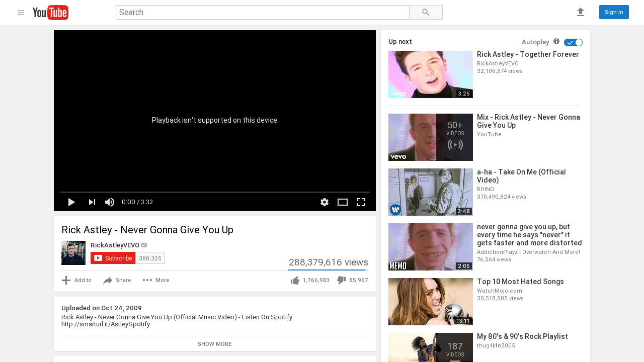Subscribe to RickAstleyVEVO

coord(113,258)
